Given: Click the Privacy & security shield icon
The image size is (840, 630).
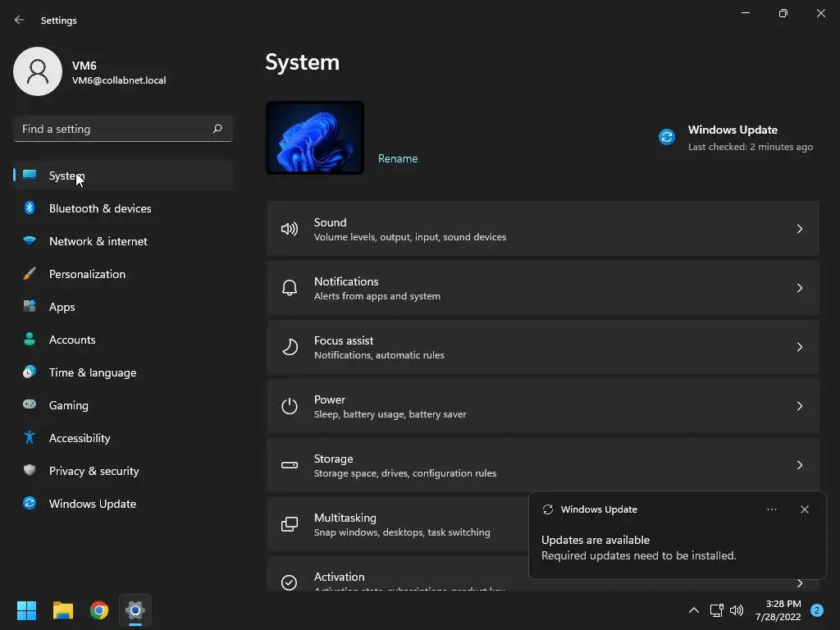Looking at the screenshot, I should [30, 471].
